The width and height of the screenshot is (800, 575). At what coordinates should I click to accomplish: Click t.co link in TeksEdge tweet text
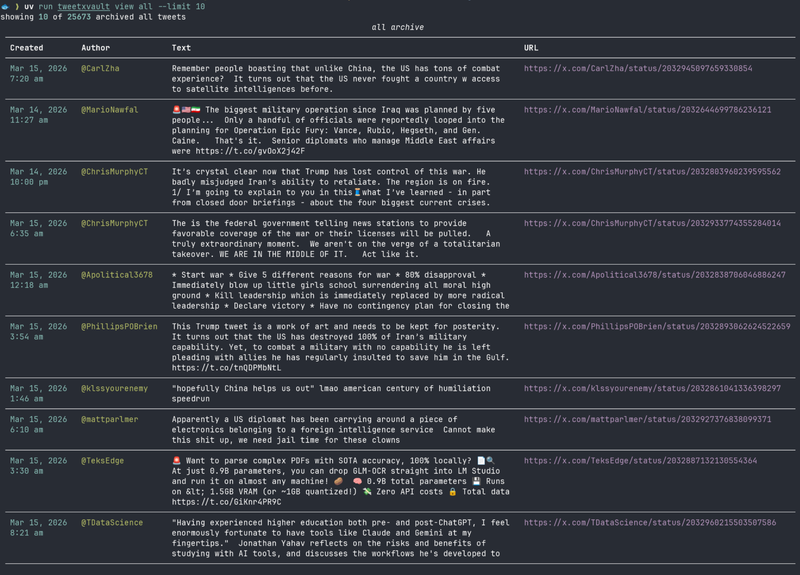point(226,502)
